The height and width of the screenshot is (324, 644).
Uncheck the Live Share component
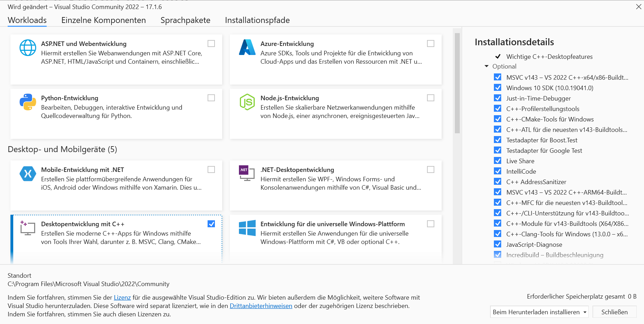point(498,161)
